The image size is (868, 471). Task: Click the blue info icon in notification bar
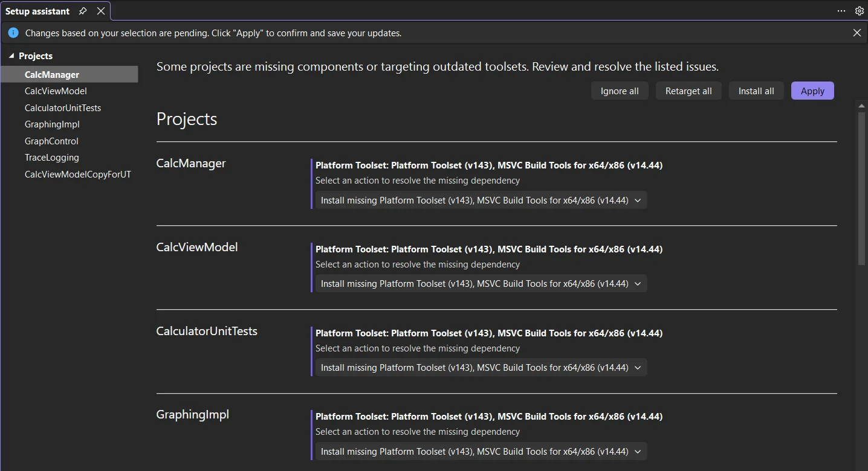pyautogui.click(x=13, y=33)
